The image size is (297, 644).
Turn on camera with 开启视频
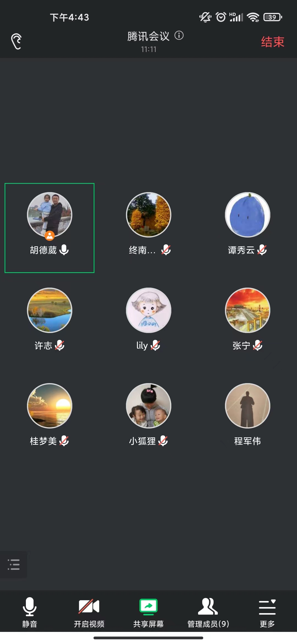[89, 612]
